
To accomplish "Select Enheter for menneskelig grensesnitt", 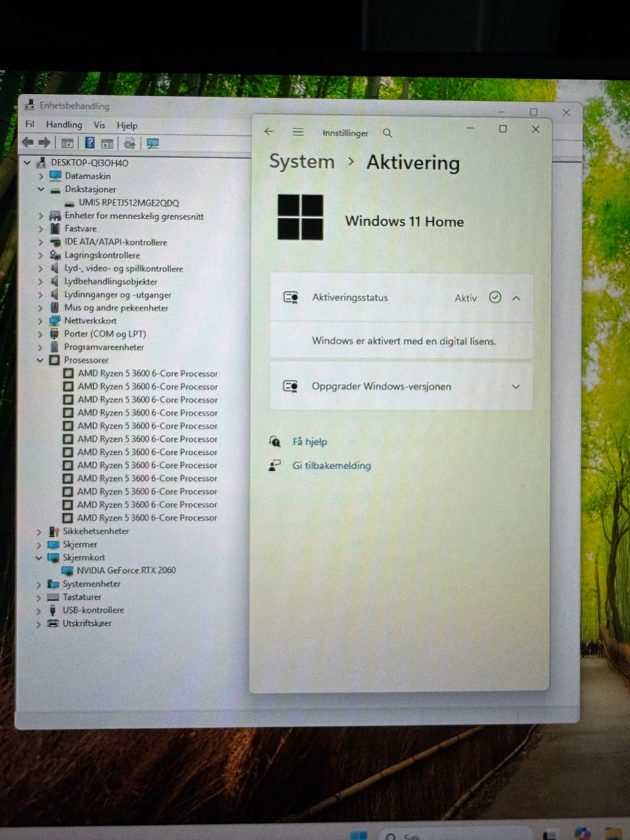I will click(x=134, y=216).
